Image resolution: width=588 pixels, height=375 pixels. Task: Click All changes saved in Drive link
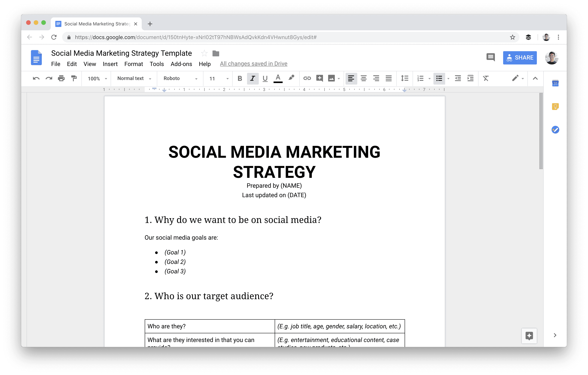point(253,64)
